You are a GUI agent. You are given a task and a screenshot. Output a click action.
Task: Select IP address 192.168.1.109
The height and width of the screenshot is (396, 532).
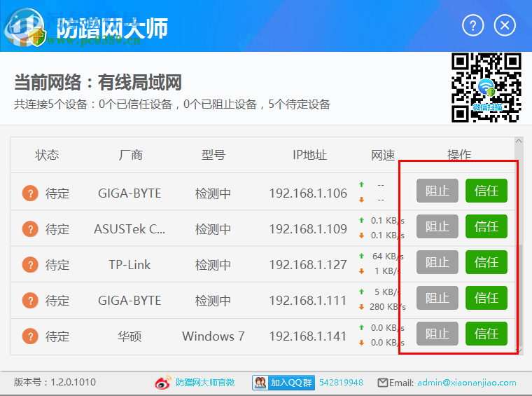point(308,229)
